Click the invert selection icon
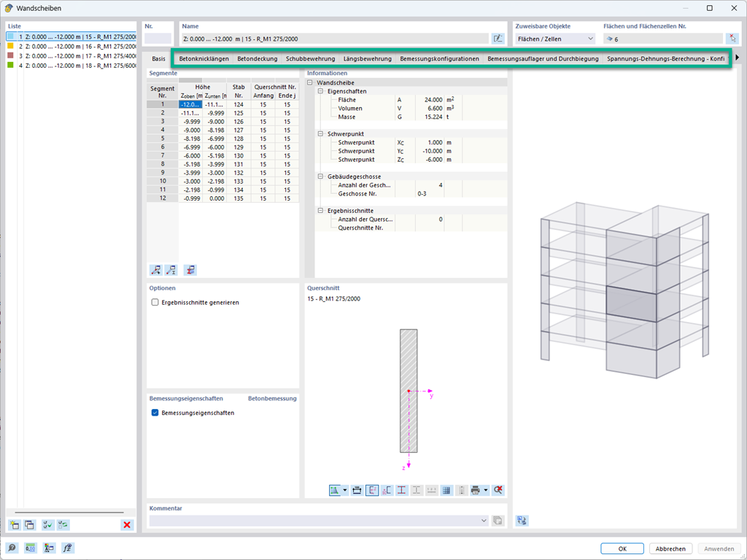The width and height of the screenshot is (747, 560). click(63, 525)
